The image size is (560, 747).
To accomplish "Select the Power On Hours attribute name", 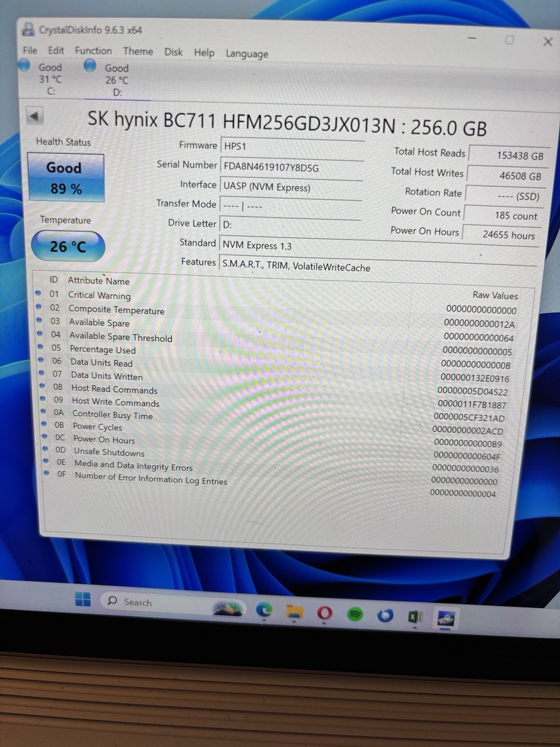I will (x=104, y=439).
